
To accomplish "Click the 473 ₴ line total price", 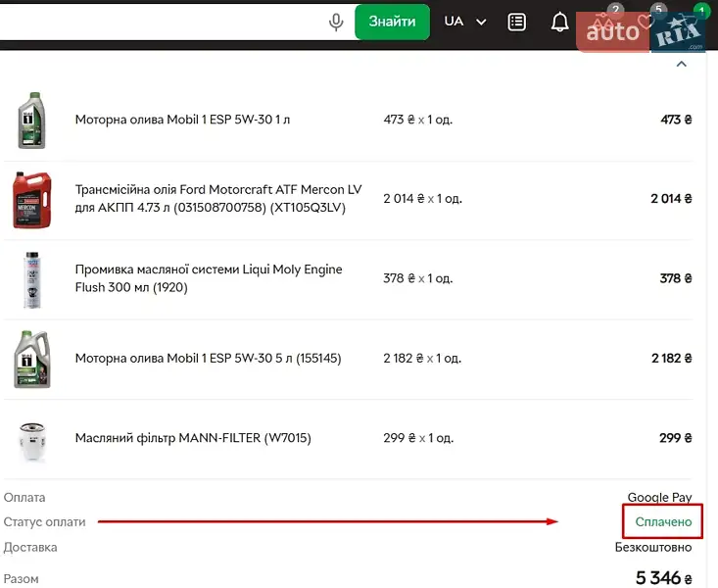I will 676,120.
